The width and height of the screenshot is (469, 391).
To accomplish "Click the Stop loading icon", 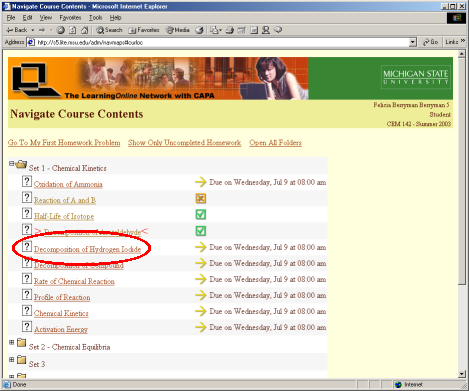I will [x=60, y=30].
